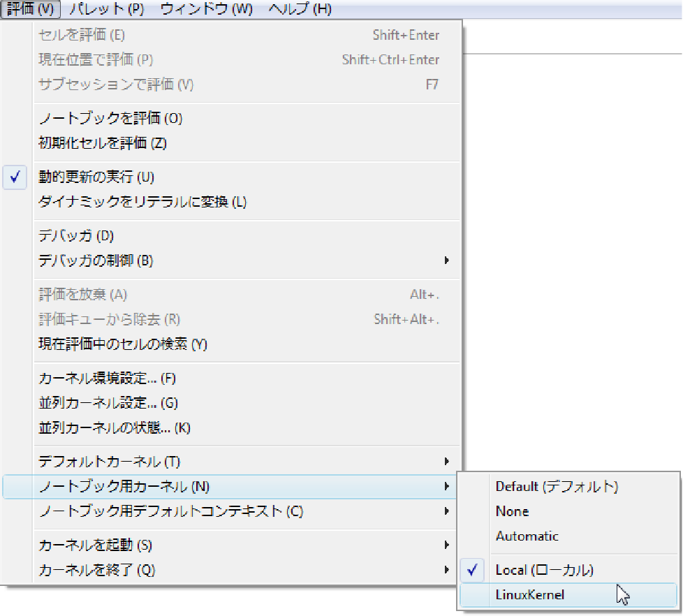Select セルを評価 (E) menu entry
The image size is (683, 616).
231,35
